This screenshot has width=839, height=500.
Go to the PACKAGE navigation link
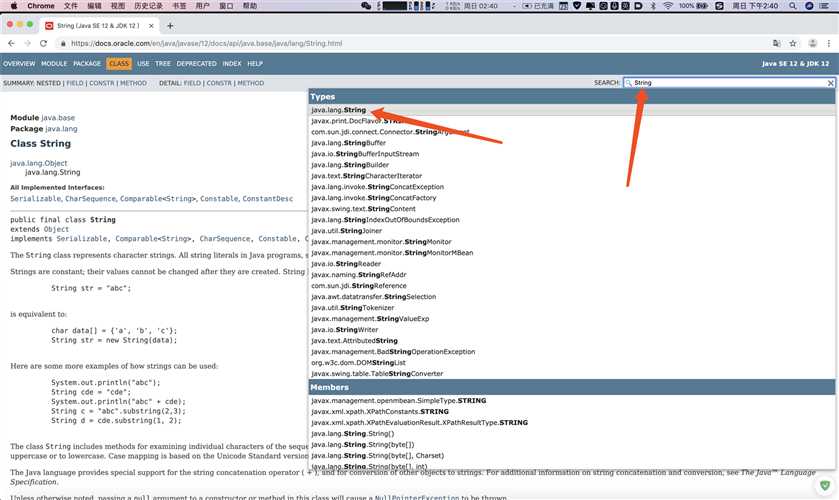coord(87,64)
